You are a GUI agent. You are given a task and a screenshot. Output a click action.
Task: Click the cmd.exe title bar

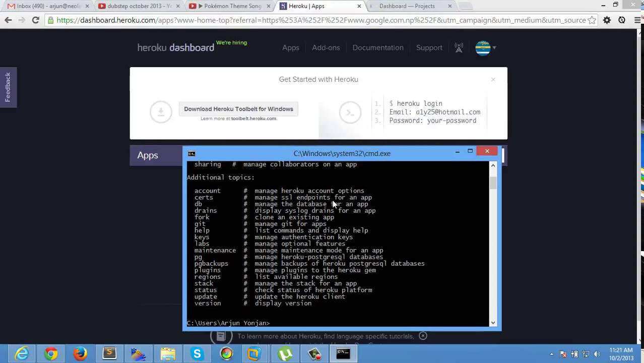(x=342, y=153)
